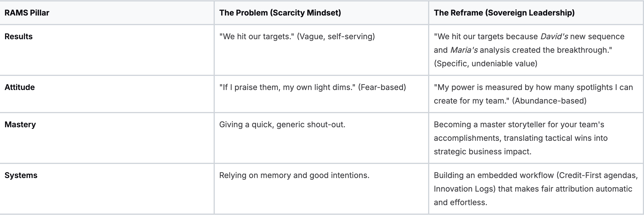The width and height of the screenshot is (644, 215).
Task: Select the "Results" row label
Action: [x=19, y=36]
